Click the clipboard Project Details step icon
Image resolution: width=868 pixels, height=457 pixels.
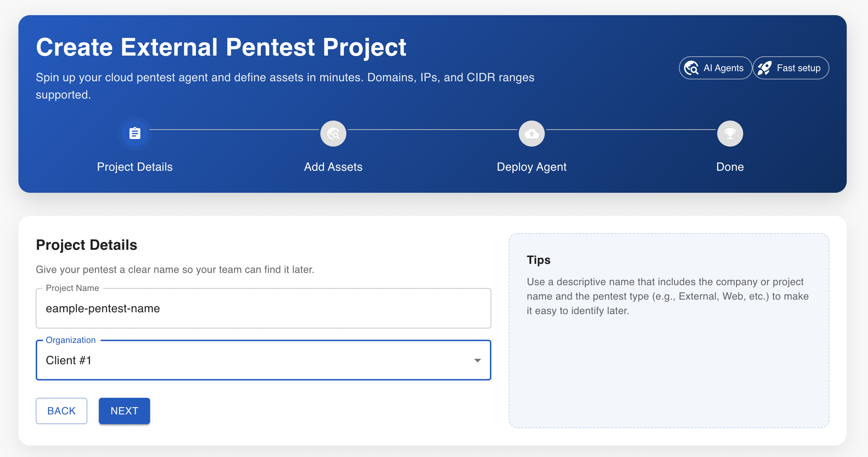pos(135,134)
